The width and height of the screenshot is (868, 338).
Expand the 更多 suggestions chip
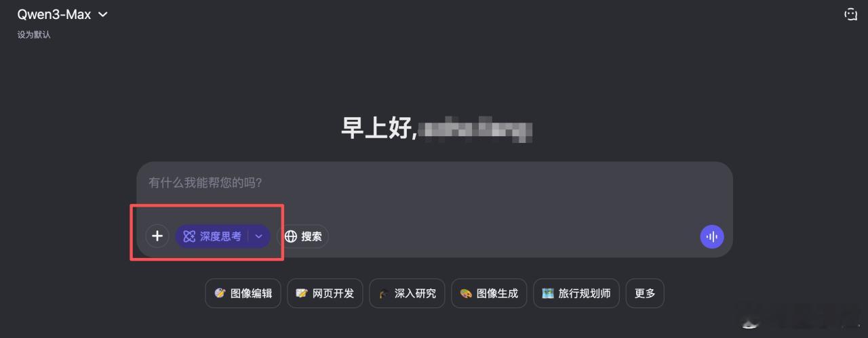click(x=645, y=293)
